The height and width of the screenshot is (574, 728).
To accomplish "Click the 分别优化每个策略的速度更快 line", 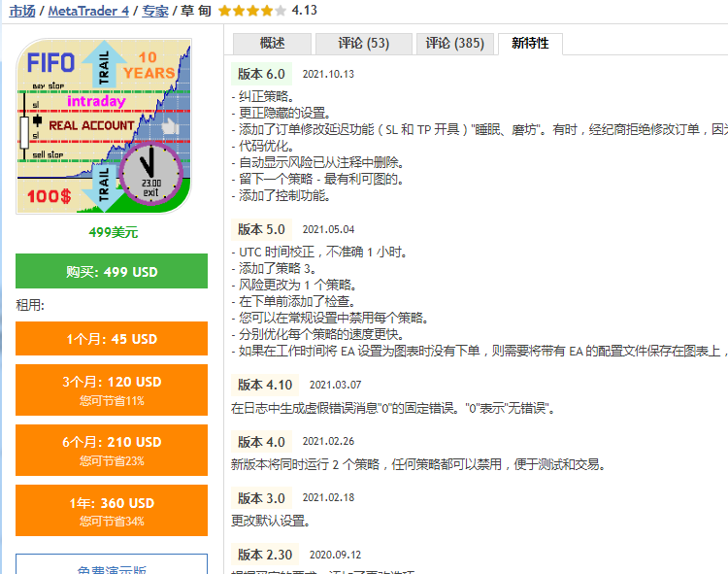I will point(318,334).
